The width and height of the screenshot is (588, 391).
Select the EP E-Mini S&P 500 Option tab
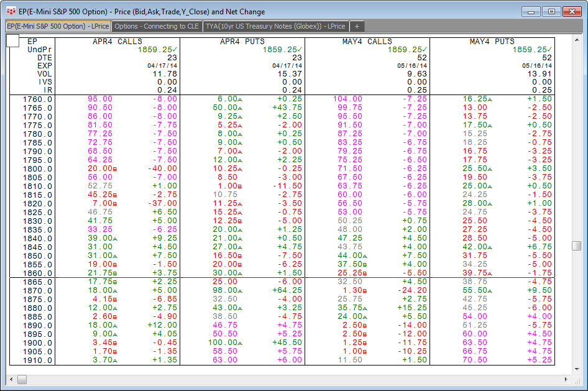coord(58,26)
